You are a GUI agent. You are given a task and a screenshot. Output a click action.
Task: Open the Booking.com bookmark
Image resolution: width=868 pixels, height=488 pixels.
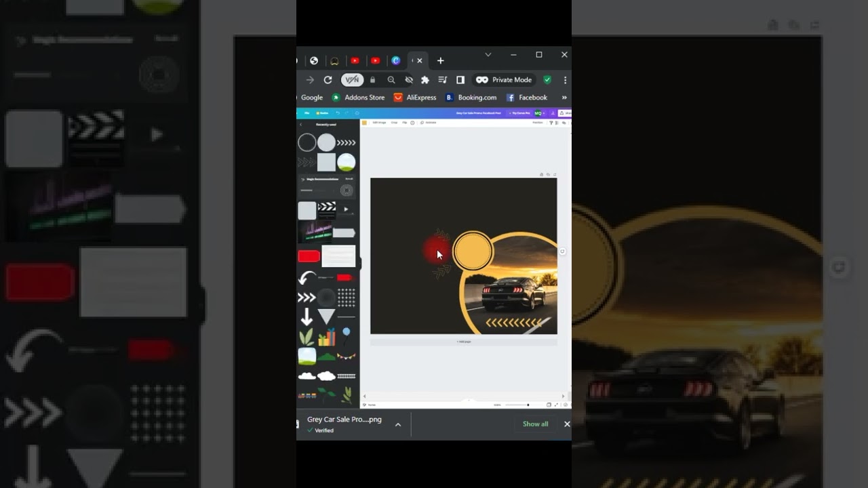[471, 98]
